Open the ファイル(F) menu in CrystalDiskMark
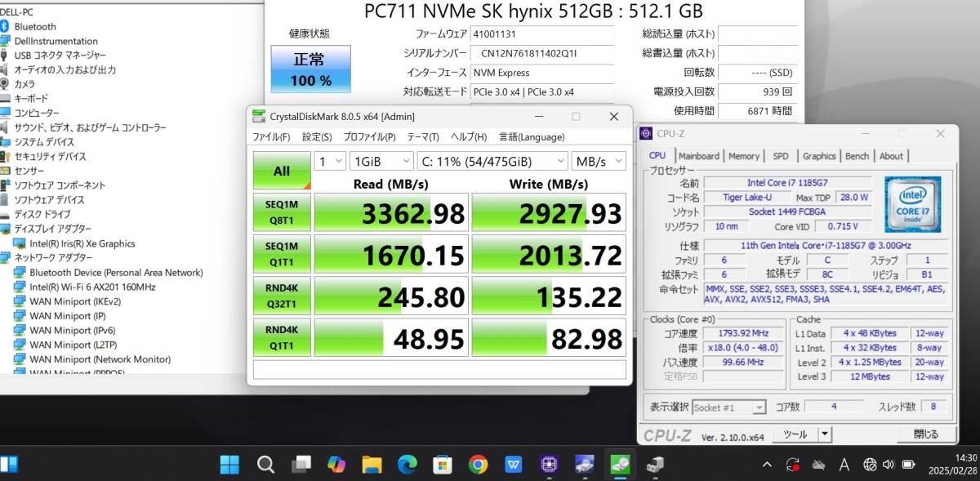980x481 pixels. tap(270, 136)
